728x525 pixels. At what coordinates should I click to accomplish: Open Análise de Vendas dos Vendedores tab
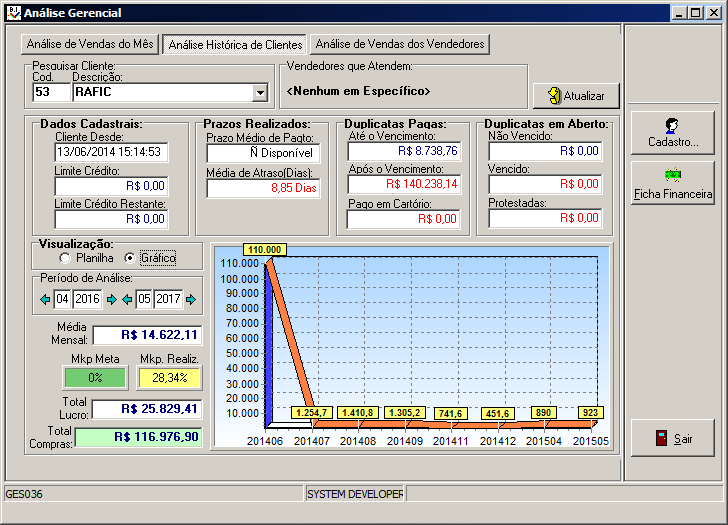pos(399,44)
